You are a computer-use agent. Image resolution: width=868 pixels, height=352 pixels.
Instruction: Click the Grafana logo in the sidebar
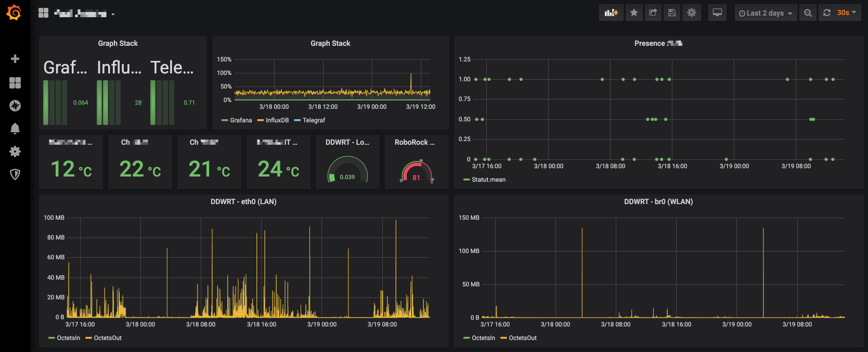pyautogui.click(x=14, y=12)
